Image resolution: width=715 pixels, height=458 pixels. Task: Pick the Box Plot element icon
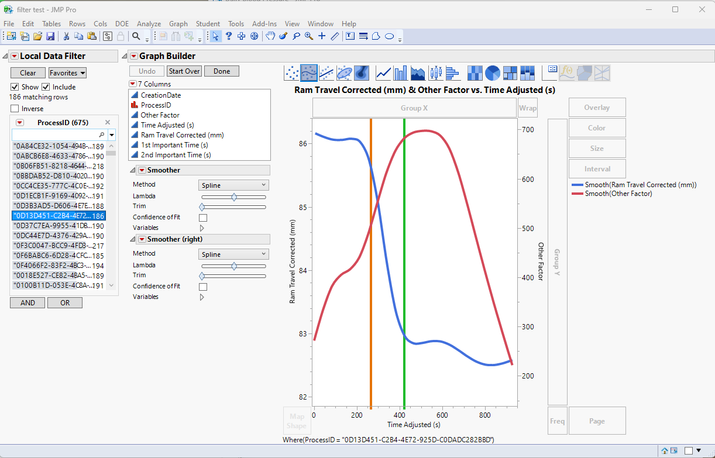pyautogui.click(x=436, y=73)
